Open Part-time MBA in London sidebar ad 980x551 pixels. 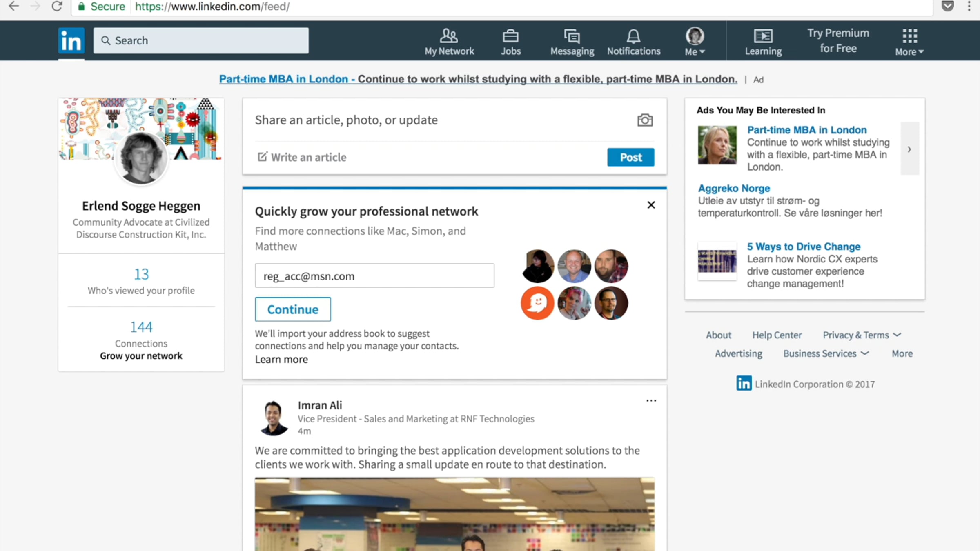[807, 130]
